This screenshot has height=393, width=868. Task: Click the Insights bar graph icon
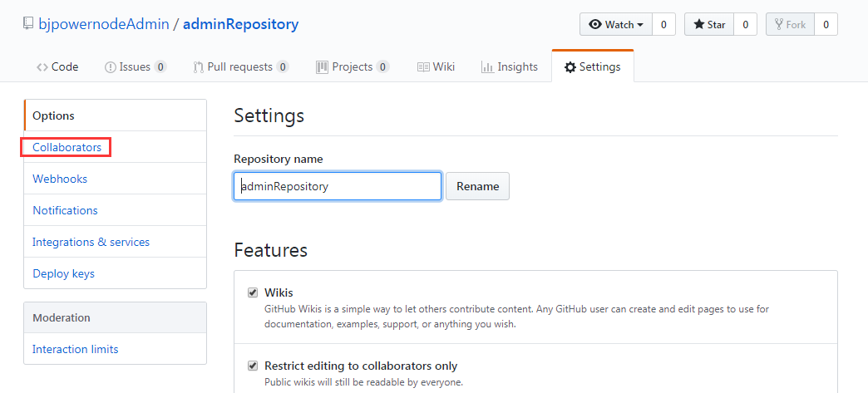(487, 67)
